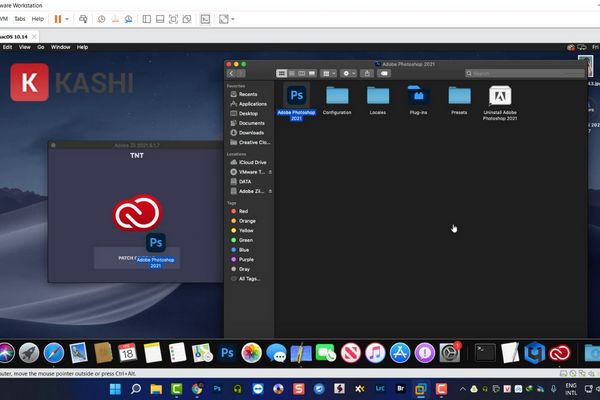Open Launchpad from the macOS dock
600x400 pixels.
(29, 353)
